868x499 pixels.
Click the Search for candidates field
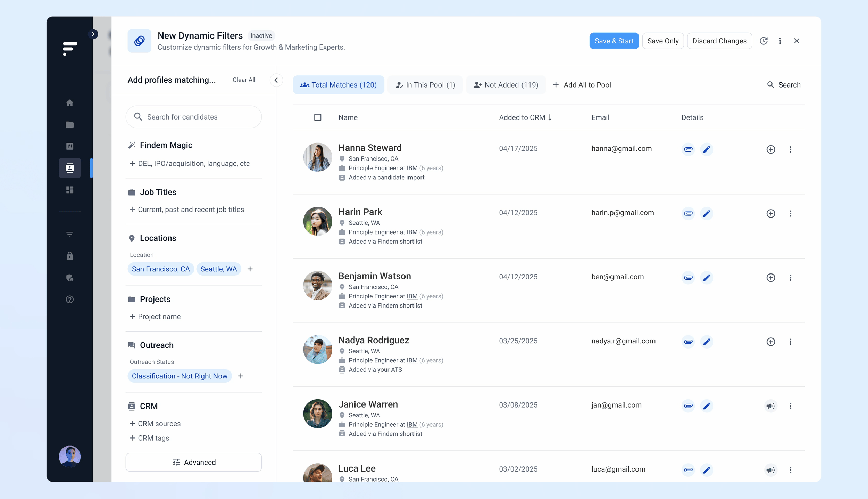pos(194,117)
